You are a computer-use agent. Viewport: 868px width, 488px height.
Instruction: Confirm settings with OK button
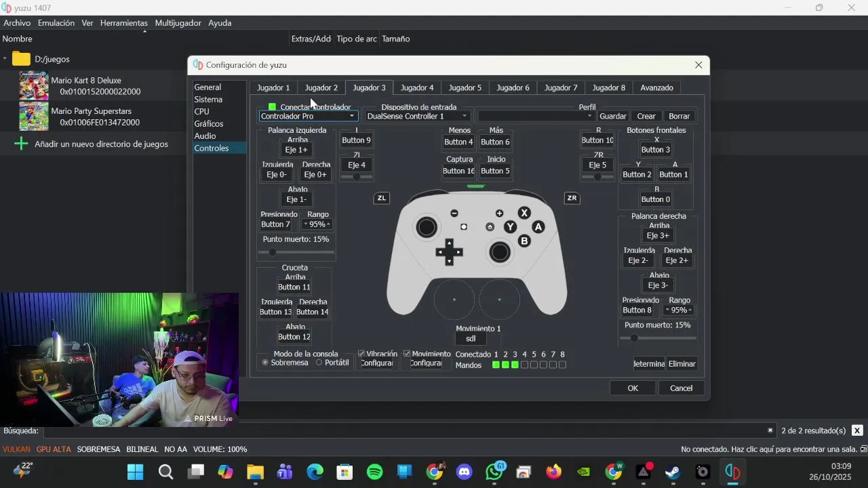633,388
